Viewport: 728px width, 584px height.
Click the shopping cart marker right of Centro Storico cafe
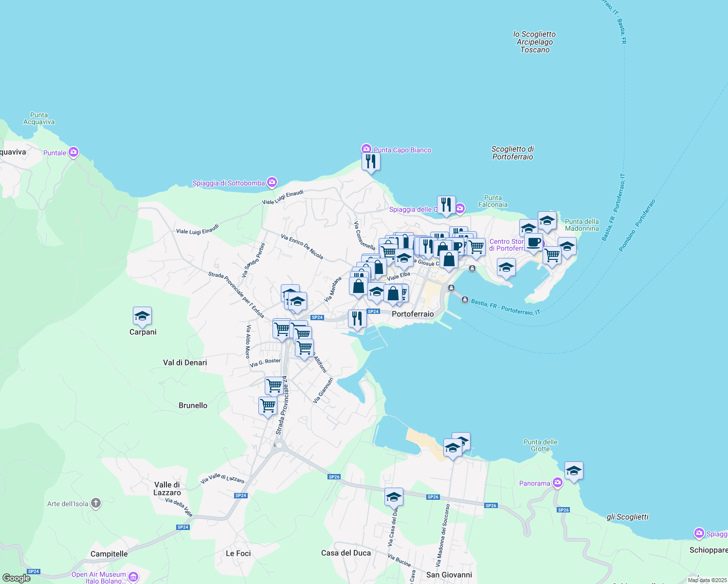click(552, 255)
